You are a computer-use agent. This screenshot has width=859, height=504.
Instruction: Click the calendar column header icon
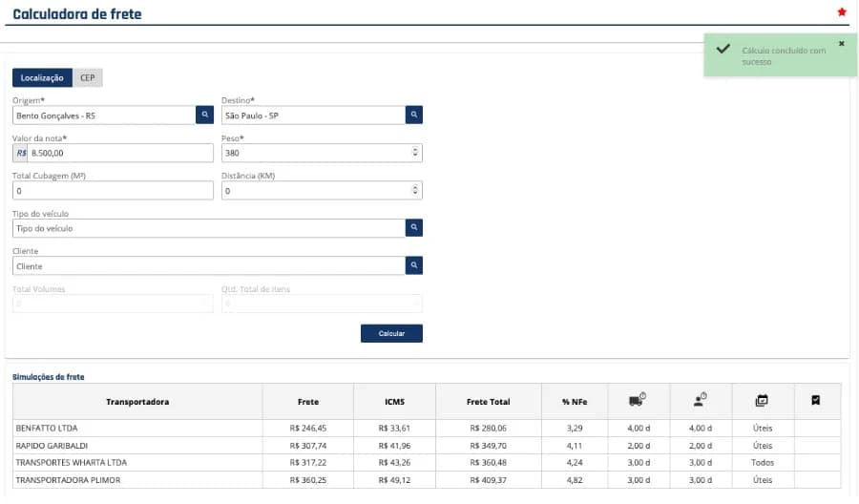point(762,401)
